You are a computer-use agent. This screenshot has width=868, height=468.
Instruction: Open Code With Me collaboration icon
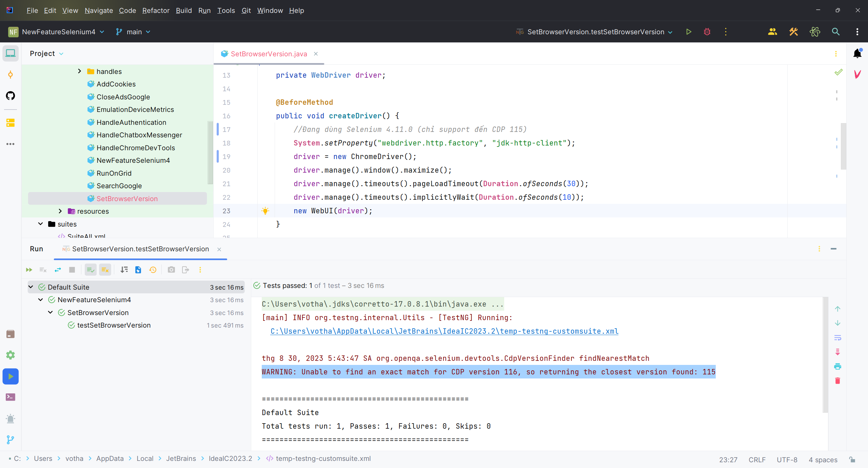772,32
